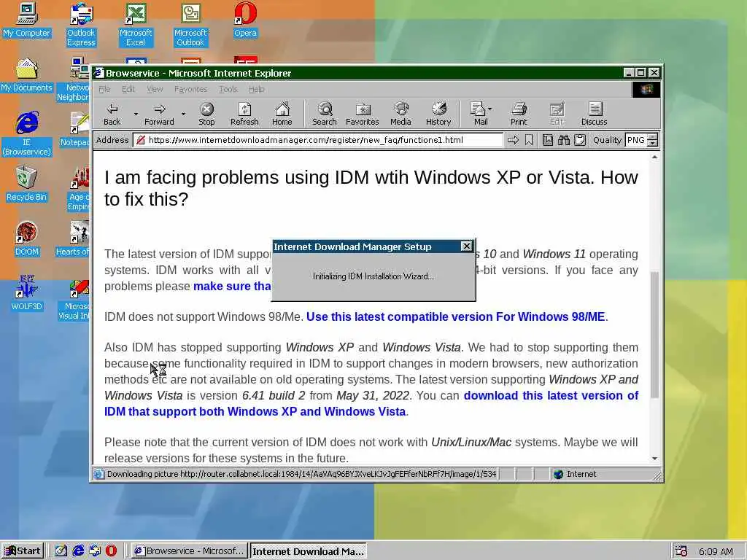747x560 pixels.
Task: Open the Search pane
Action: tap(325, 114)
